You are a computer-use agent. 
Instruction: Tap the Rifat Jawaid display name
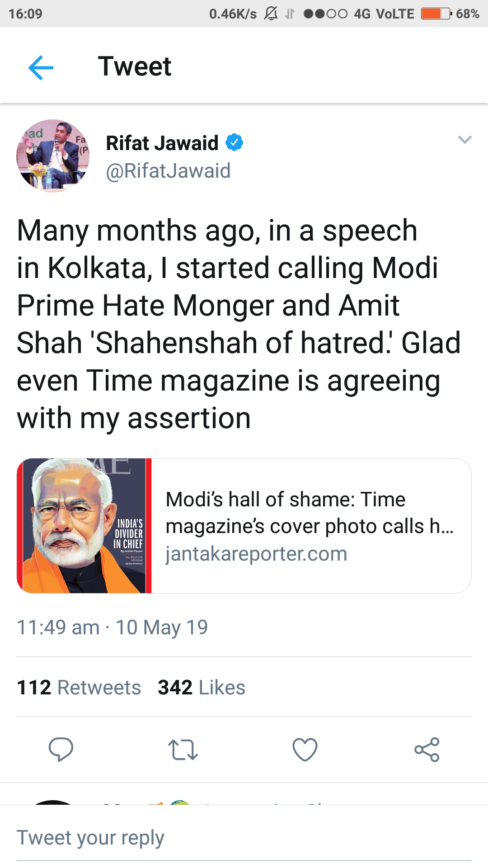point(162,143)
